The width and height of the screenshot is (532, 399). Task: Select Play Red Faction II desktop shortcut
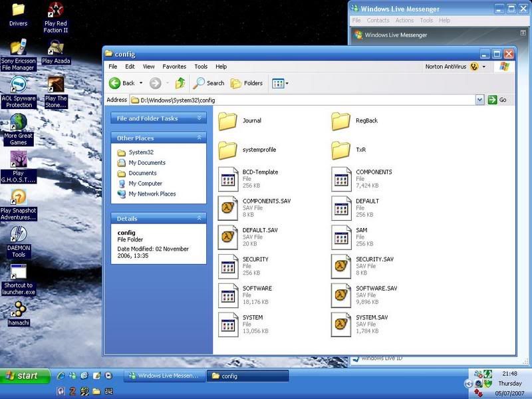[x=56, y=18]
